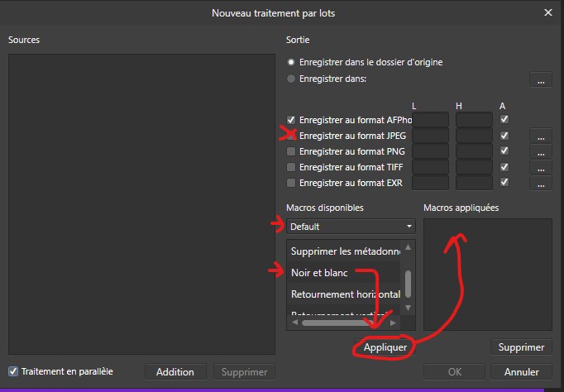The width and height of the screenshot is (564, 392).
Task: Click width (L) field for TIFF format
Action: coord(431,167)
